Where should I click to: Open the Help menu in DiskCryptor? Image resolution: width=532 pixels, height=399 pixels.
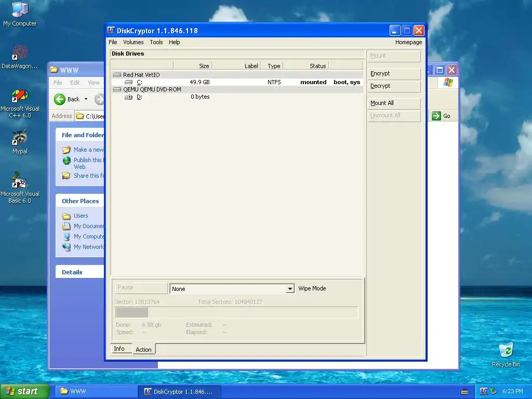[x=174, y=42]
